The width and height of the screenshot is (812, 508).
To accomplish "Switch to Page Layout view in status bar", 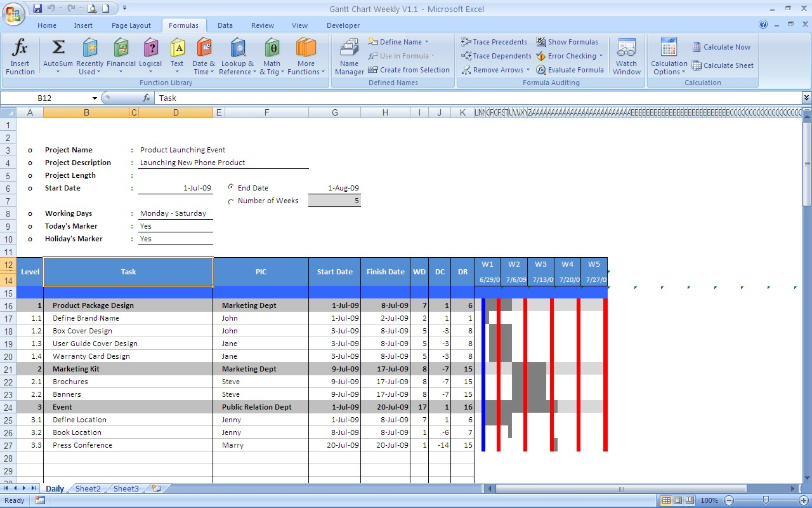I will [678, 500].
